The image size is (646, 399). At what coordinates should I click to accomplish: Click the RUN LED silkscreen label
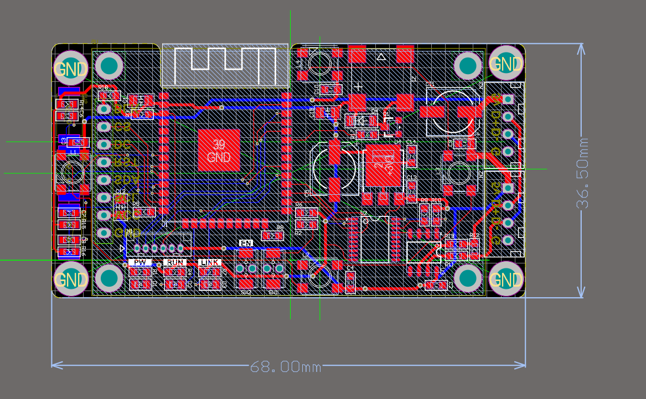[x=175, y=263]
